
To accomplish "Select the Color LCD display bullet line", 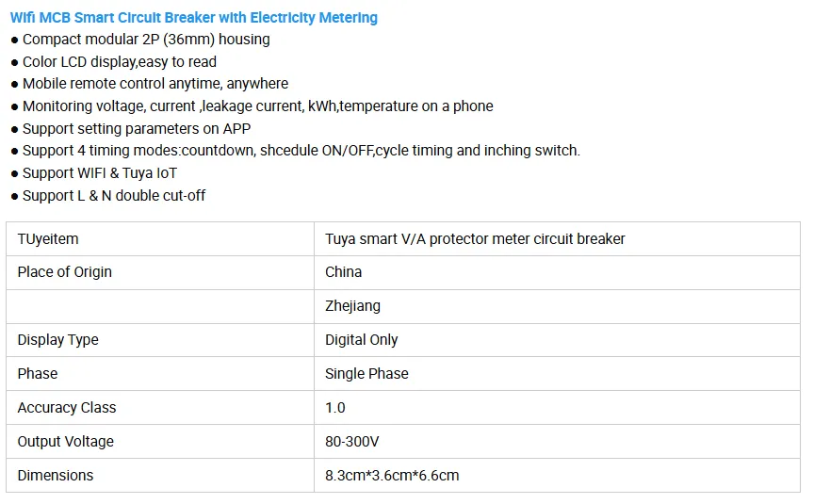I will click(120, 62).
